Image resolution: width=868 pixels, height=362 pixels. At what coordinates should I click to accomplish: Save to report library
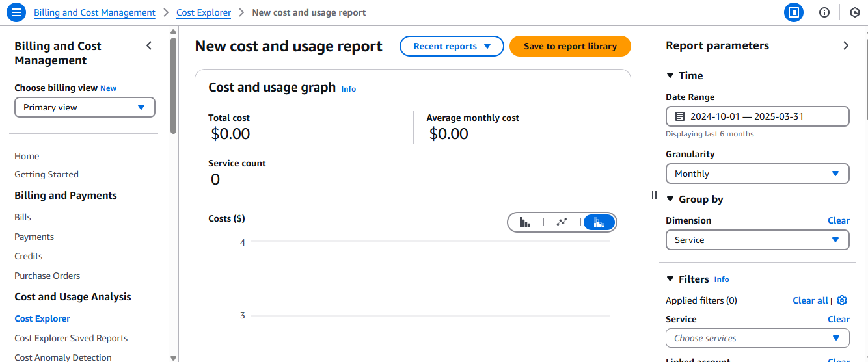pos(570,46)
